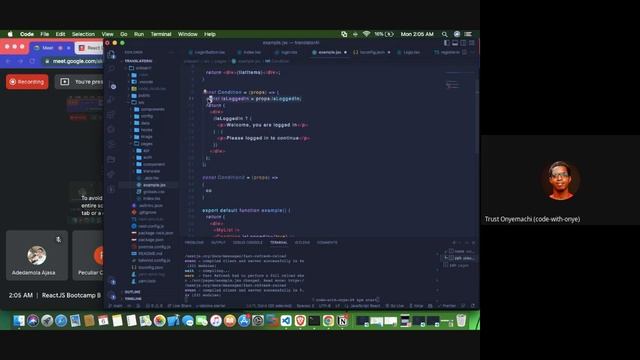Select the TERMINAL panel tab
This screenshot has width=640, height=360.
pos(278,242)
